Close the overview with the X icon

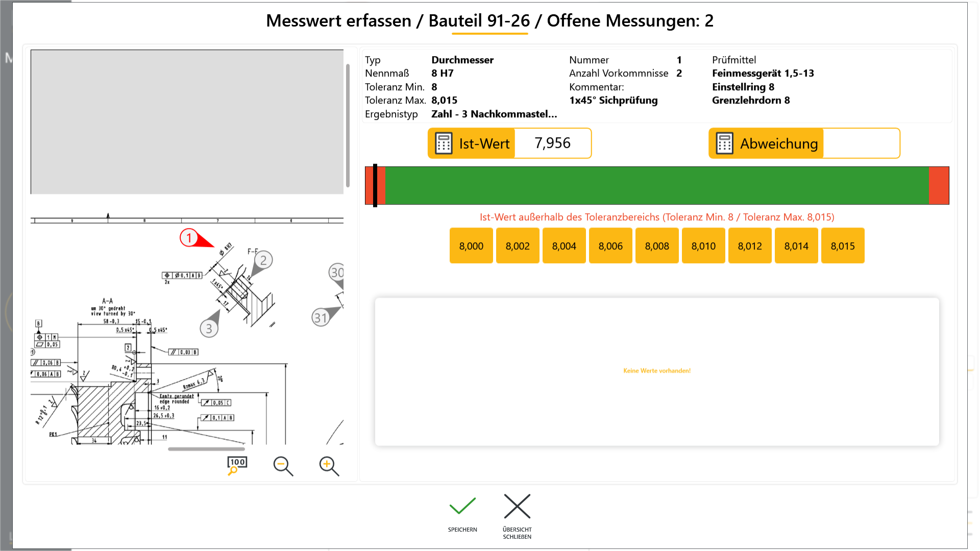517,506
